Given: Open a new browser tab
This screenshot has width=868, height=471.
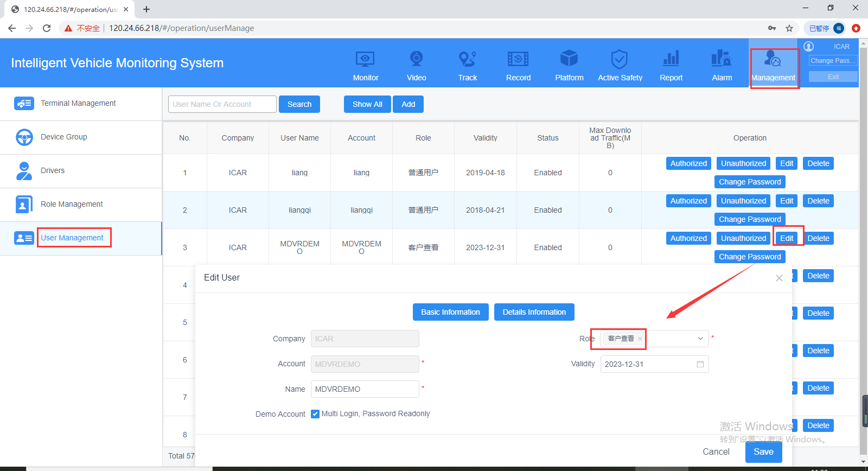Looking at the screenshot, I should pyautogui.click(x=146, y=9).
